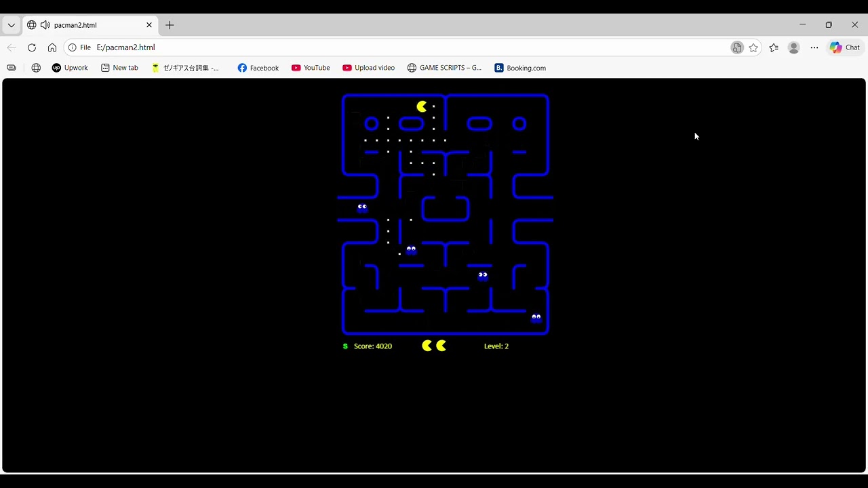
Task: Open the ゼノギアス台詞集 bookmark
Action: pyautogui.click(x=185, y=68)
